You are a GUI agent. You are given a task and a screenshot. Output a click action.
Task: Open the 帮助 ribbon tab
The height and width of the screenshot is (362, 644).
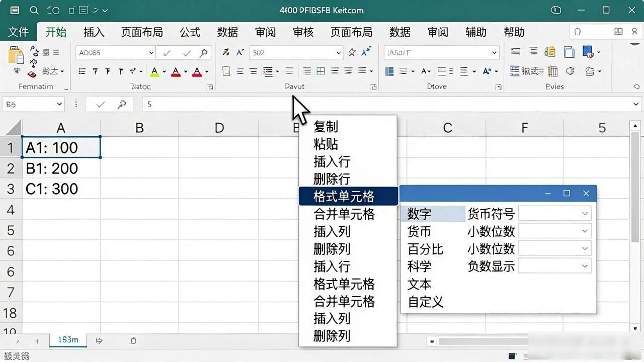[514, 32]
